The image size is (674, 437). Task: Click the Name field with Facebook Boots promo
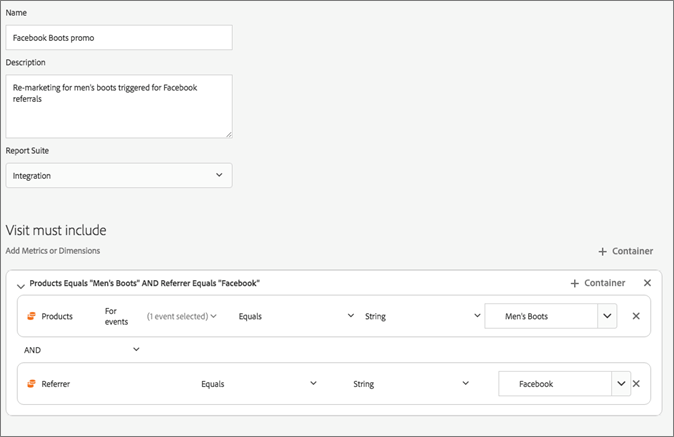119,38
